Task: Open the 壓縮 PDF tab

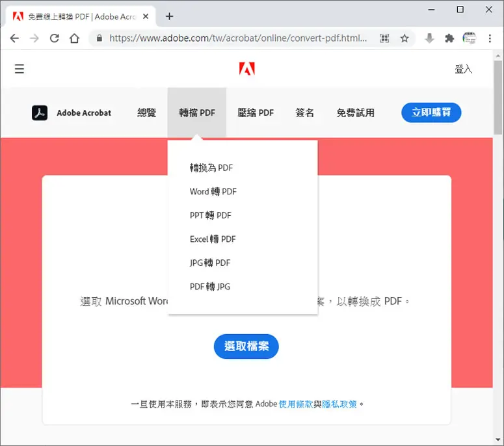Action: pos(256,112)
